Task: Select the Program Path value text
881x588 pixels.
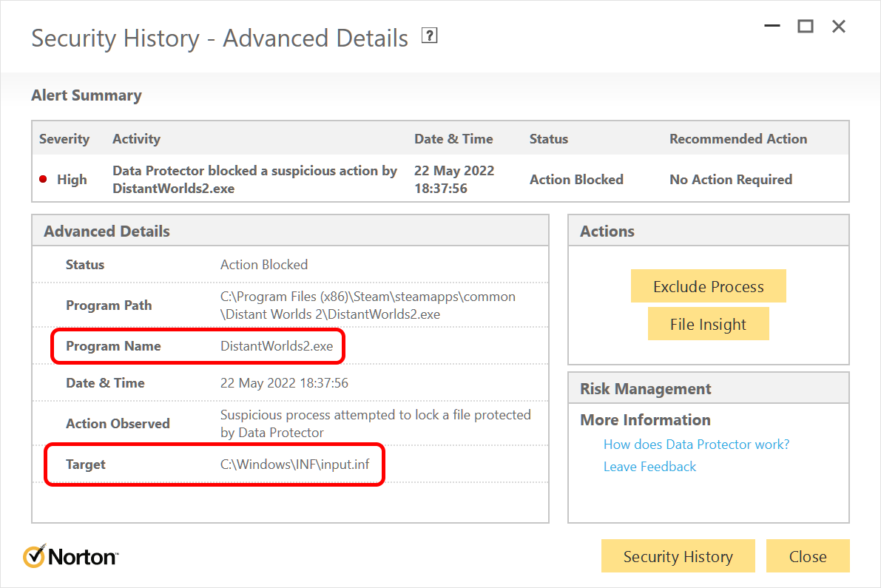Action: click(368, 305)
